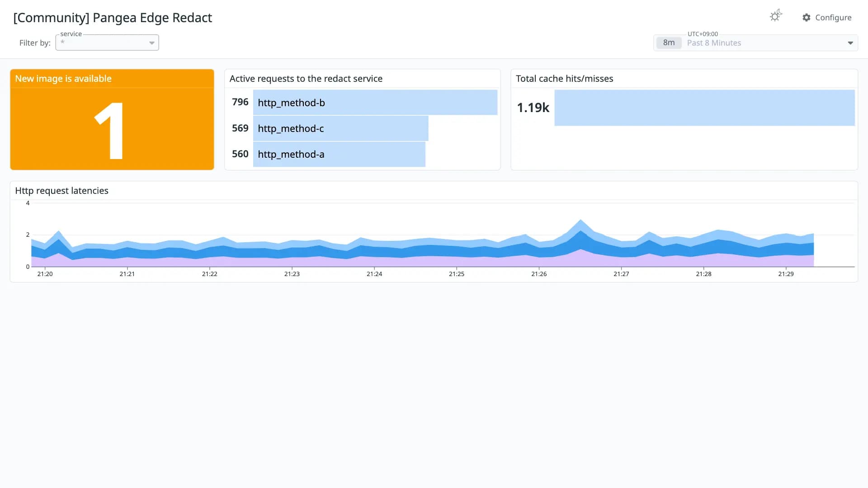Image resolution: width=868 pixels, height=488 pixels.
Task: Click the Total cache hits/misses title
Action: (x=565, y=79)
